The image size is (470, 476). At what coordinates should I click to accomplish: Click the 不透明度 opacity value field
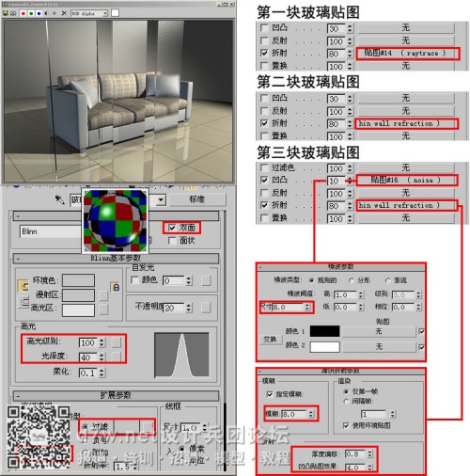click(174, 308)
